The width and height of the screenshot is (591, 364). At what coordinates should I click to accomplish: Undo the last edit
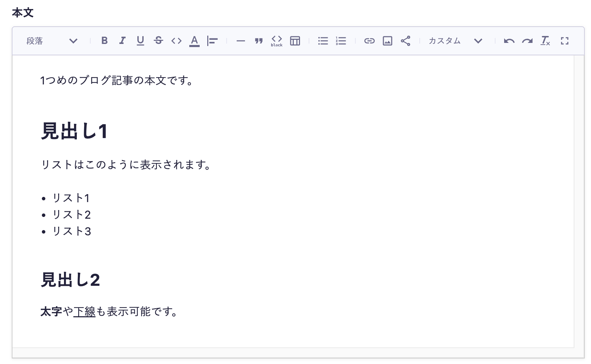point(509,41)
